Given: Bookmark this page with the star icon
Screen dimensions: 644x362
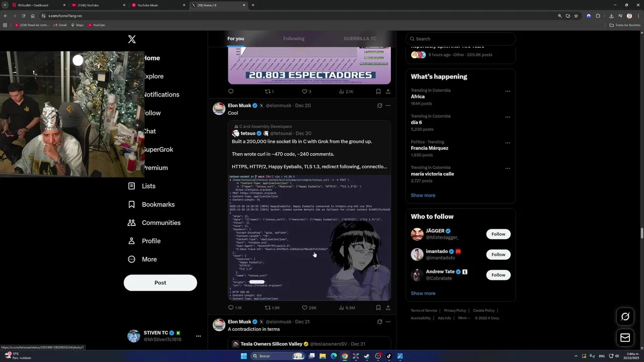Looking at the screenshot, I should point(576,16).
